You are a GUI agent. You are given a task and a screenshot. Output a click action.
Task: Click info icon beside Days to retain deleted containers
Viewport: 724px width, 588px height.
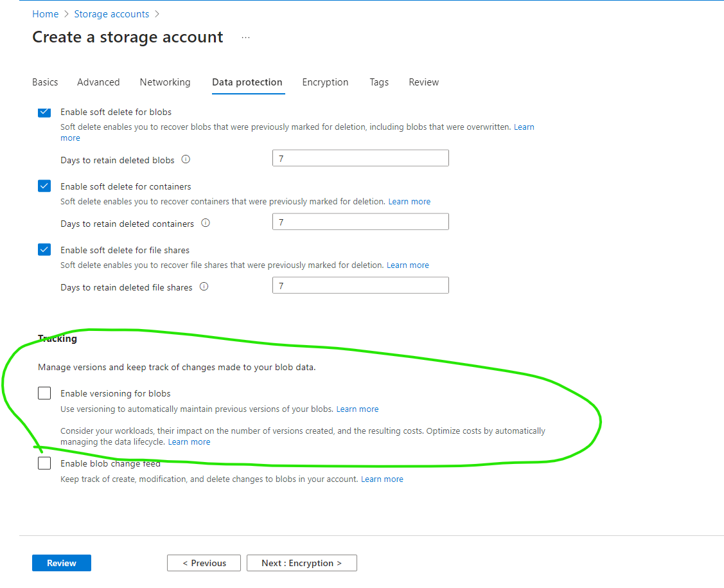(x=206, y=223)
